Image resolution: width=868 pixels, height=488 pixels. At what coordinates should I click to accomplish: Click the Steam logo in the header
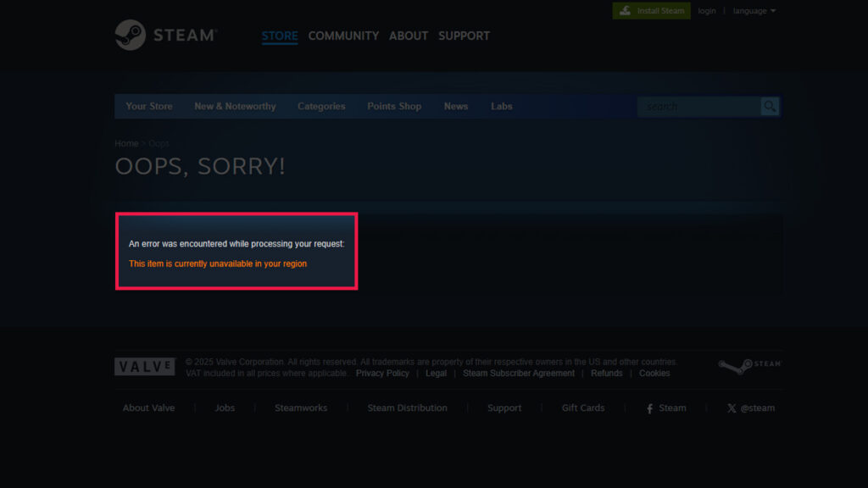(166, 35)
